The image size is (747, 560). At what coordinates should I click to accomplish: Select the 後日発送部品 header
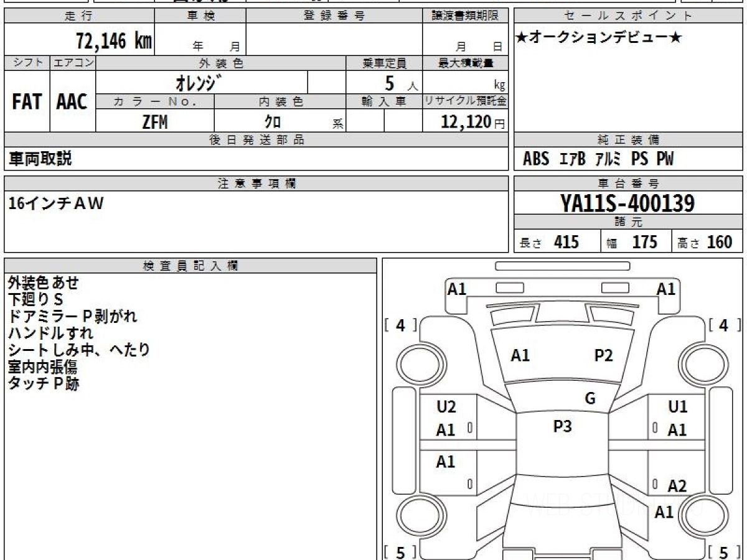point(256,140)
